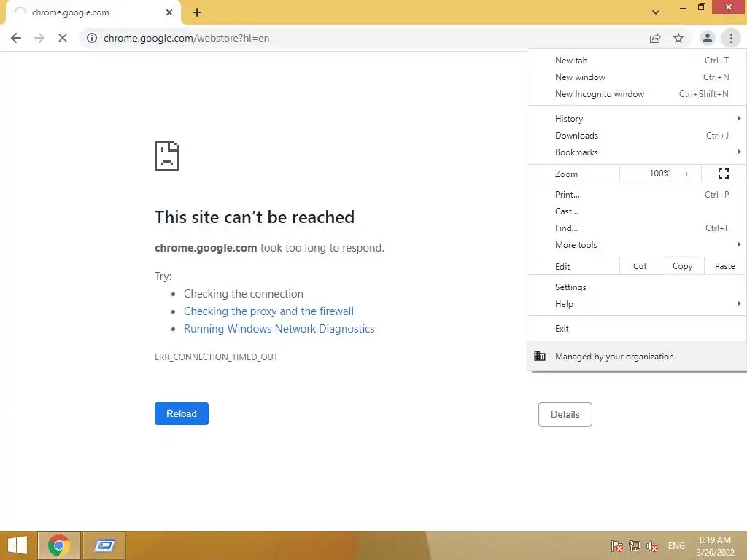Choose Print... from the menu
Screen dimensions: 747x560
(x=637, y=194)
